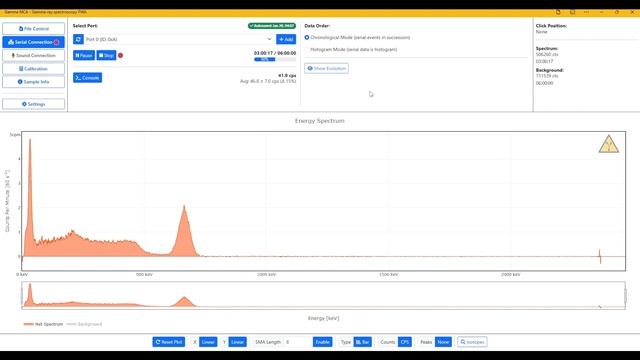The image size is (640, 360).
Task: Click the green Autosaved status badge
Action: (272, 26)
